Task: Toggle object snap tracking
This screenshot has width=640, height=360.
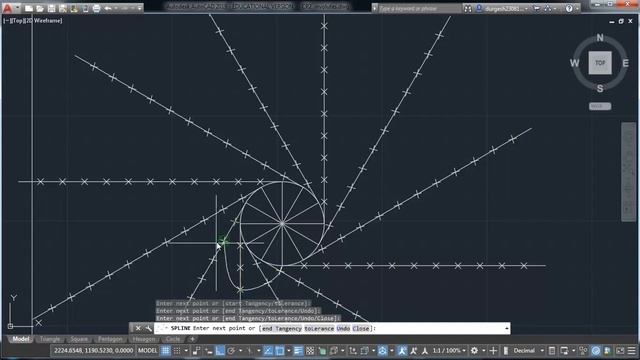Action: tap(268, 351)
